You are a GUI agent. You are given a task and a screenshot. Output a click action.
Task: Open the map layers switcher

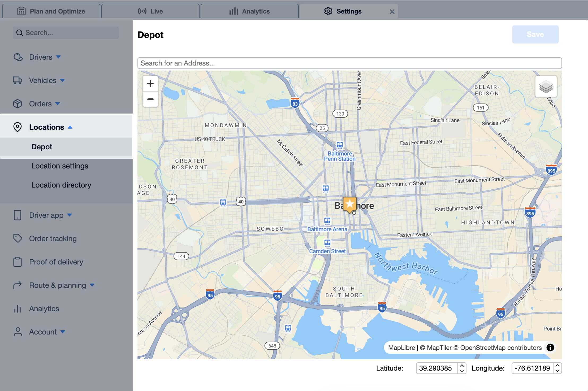click(x=546, y=87)
